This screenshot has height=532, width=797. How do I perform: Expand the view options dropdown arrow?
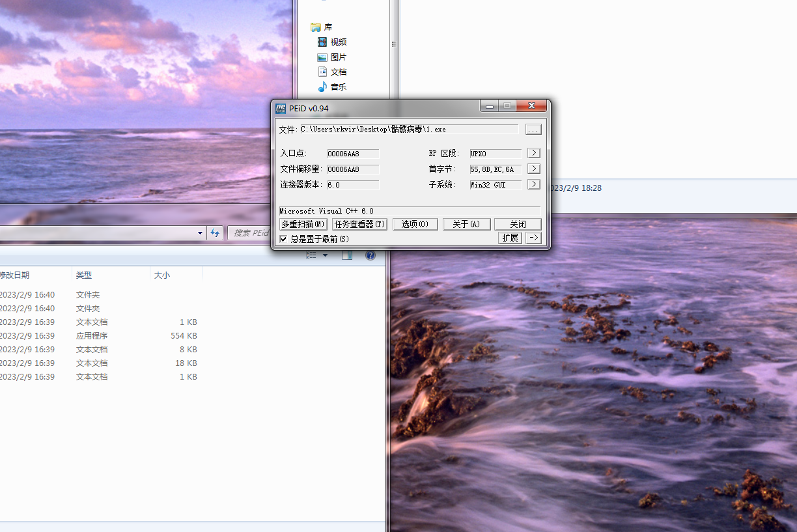click(326, 255)
